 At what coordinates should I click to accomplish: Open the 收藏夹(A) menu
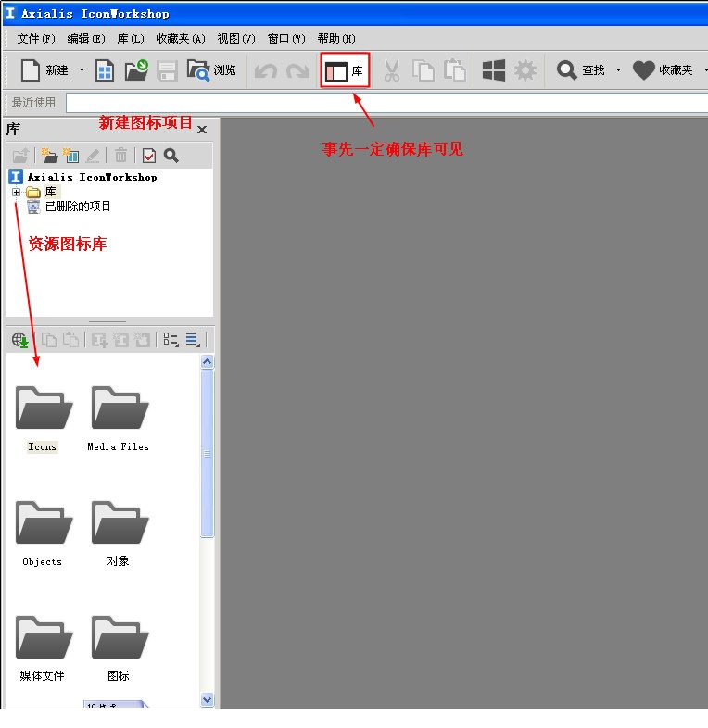(181, 39)
